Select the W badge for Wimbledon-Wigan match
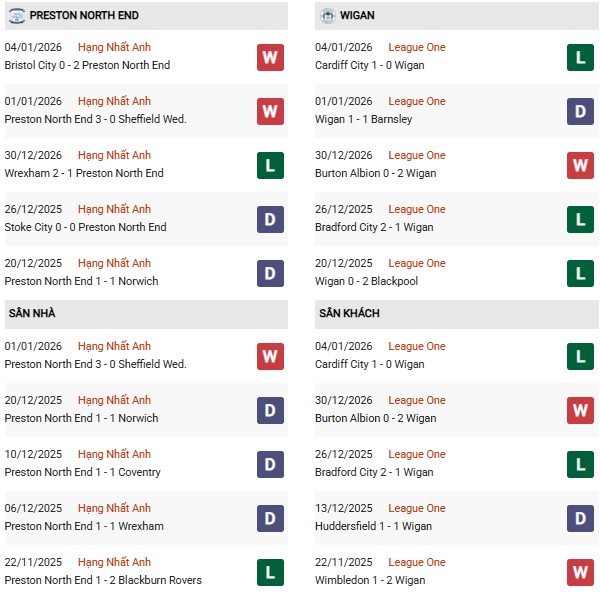 pos(581,572)
